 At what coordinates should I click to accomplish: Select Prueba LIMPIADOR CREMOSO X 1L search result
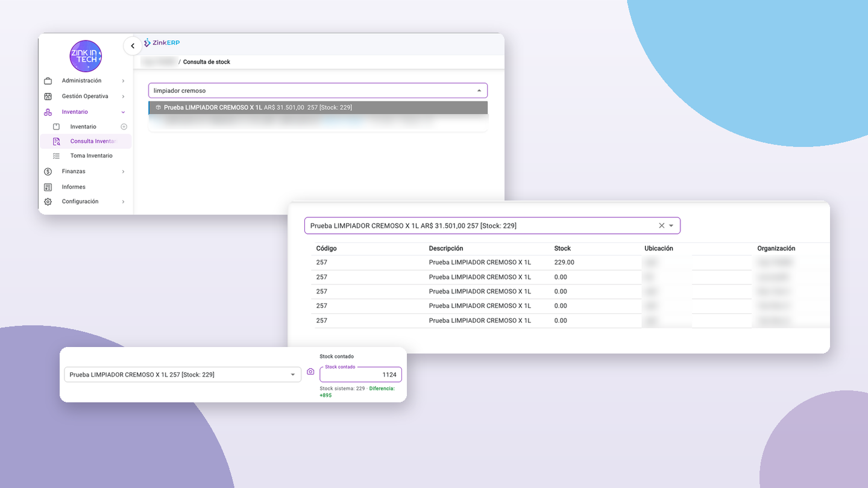coord(318,108)
